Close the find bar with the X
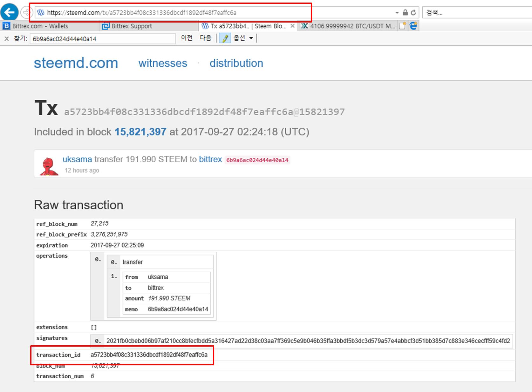The image size is (532, 392). 6,39
